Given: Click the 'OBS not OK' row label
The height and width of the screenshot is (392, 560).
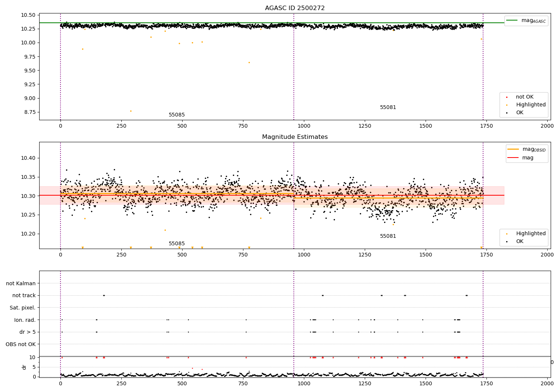Looking at the screenshot, I should pos(21,344).
